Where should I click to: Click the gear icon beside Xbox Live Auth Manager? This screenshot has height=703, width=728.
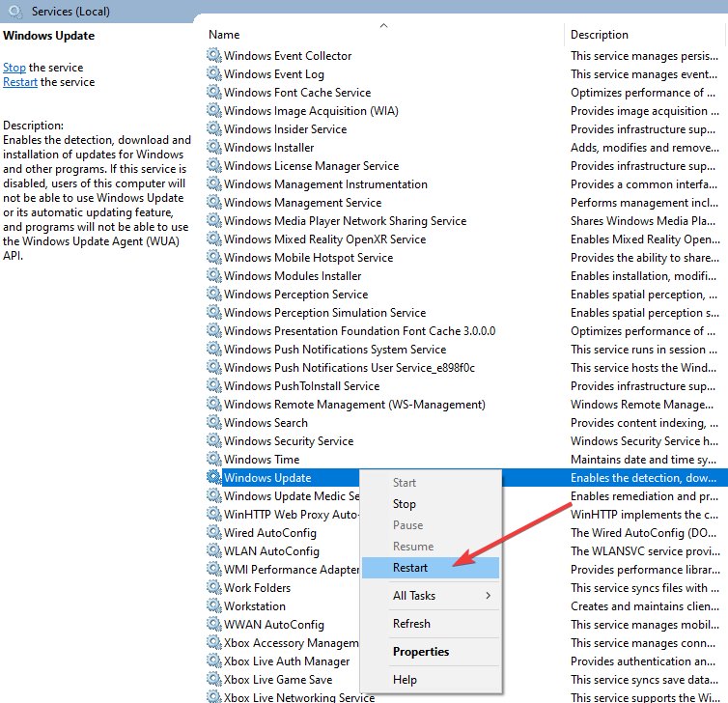point(213,661)
